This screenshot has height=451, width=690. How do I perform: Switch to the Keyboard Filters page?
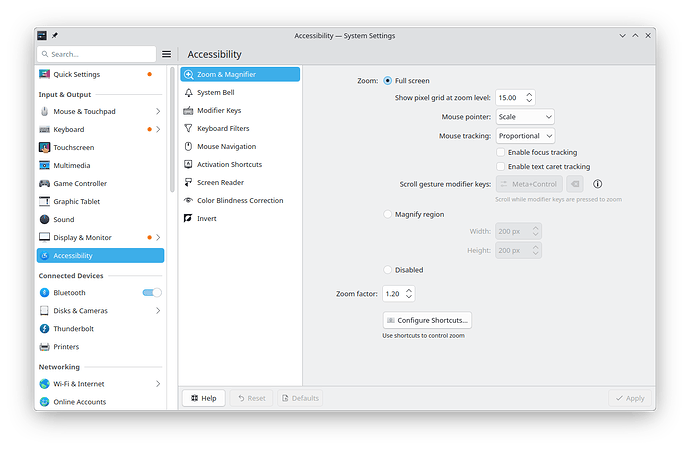pos(222,128)
